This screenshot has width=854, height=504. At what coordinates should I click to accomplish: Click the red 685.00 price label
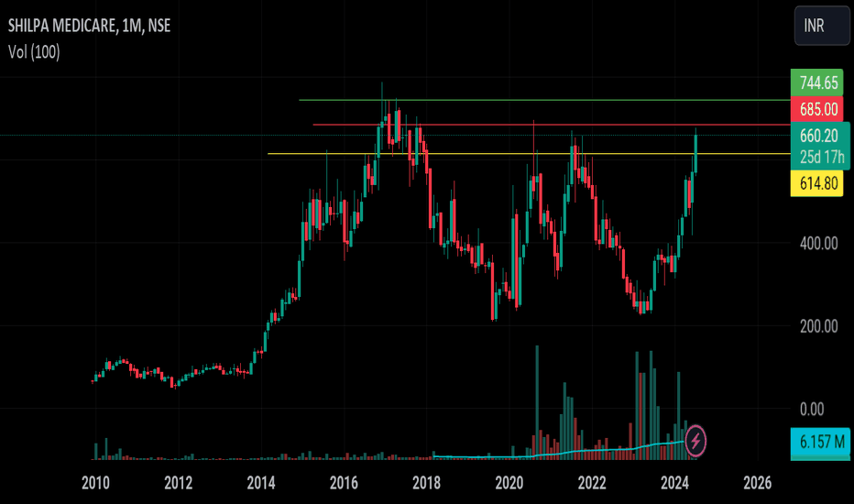click(x=817, y=109)
